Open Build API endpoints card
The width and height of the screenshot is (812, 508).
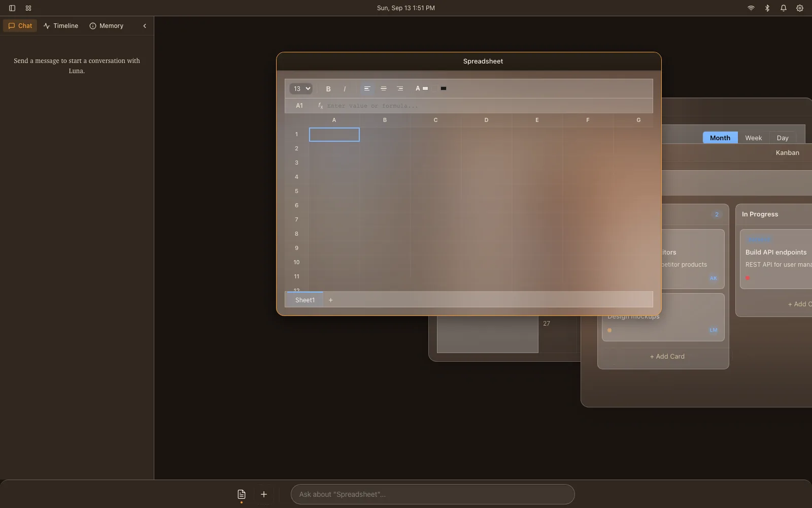pyautogui.click(x=776, y=259)
